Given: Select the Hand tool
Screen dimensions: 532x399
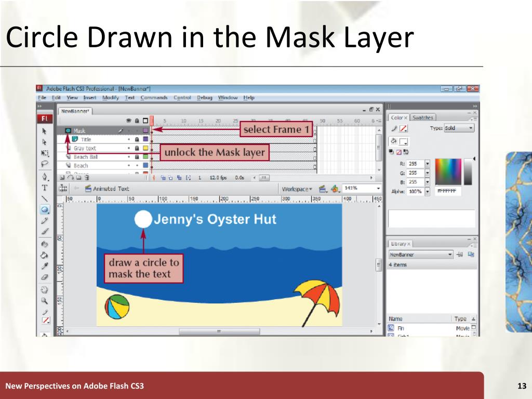Looking at the screenshot, I should coord(45,290).
